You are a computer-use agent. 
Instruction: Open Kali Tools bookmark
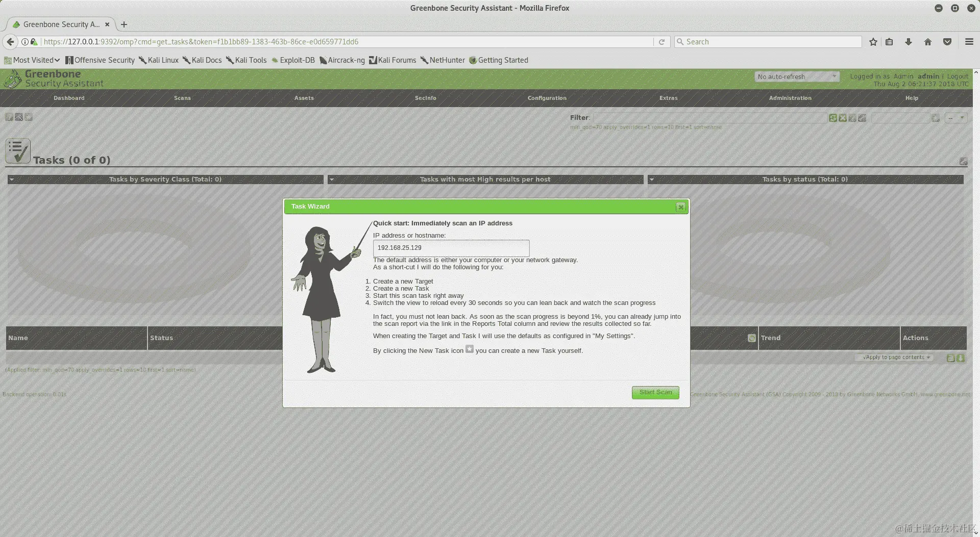[247, 60]
